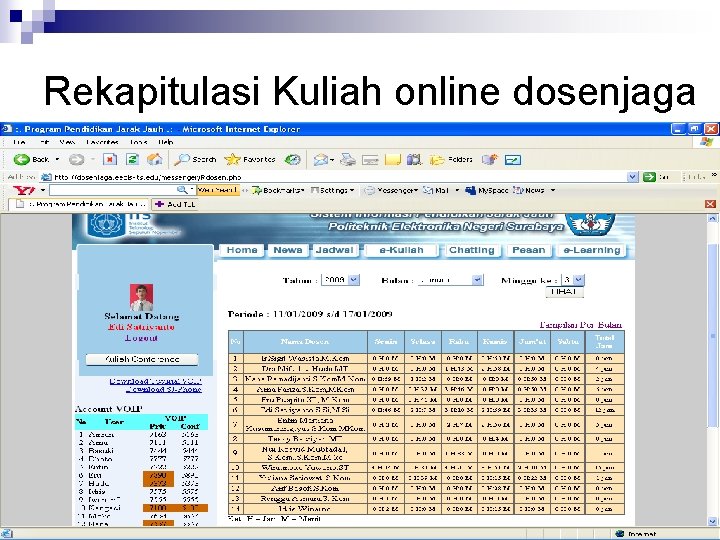
Task: Click the Logout link
Action: click(x=141, y=338)
